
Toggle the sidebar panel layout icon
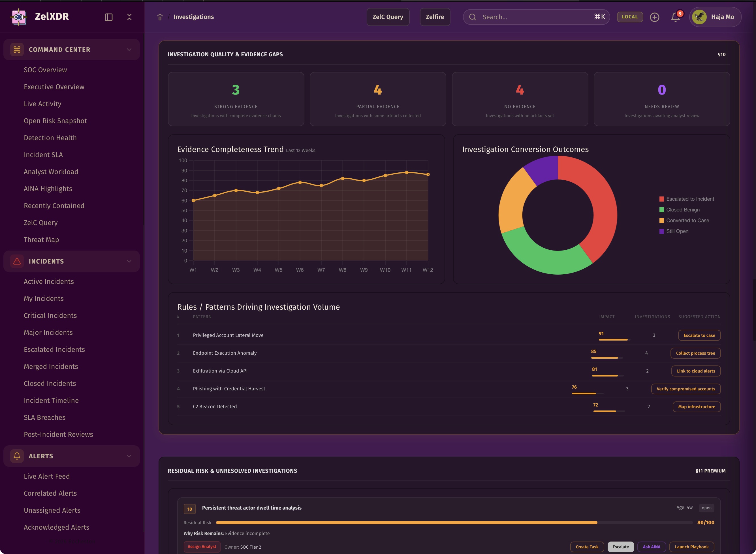[108, 17]
